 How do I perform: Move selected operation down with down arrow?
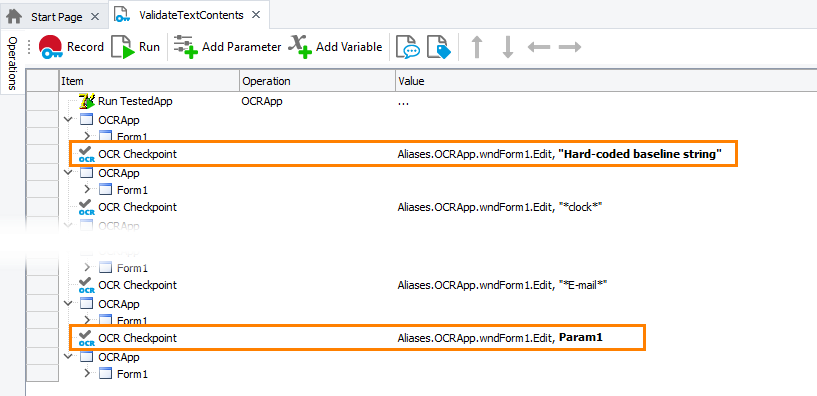(507, 47)
